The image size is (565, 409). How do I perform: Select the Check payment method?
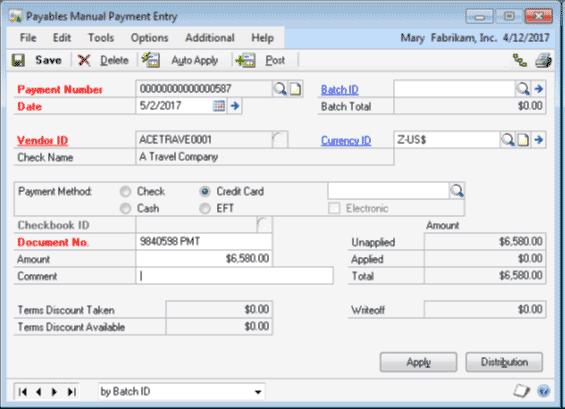125,191
